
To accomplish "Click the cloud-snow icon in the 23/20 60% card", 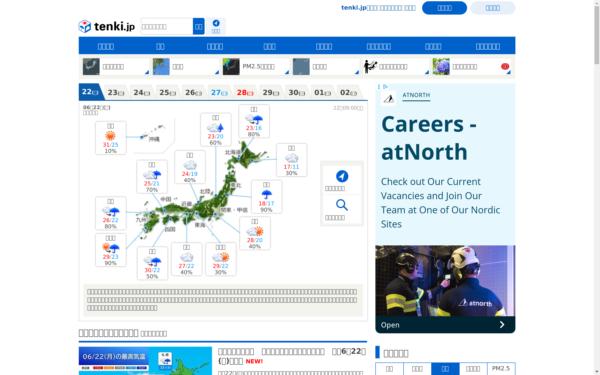I will coord(215,127).
